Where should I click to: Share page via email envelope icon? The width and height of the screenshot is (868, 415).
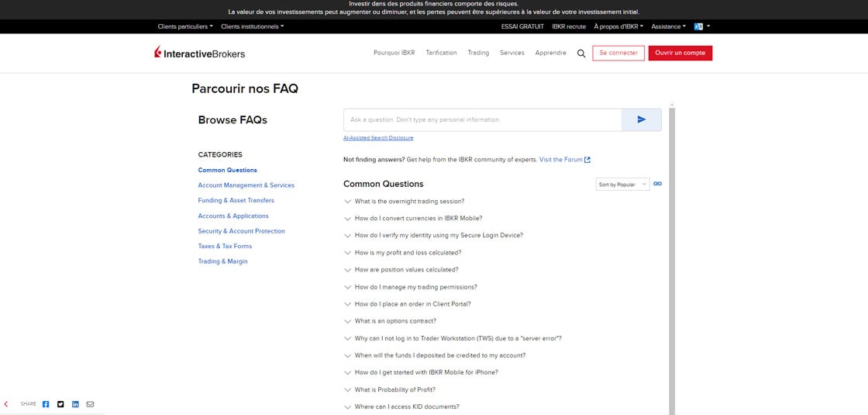tap(90, 404)
